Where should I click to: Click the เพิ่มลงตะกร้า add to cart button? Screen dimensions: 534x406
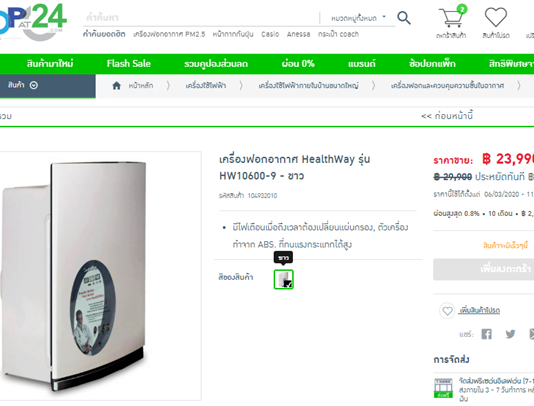click(x=484, y=269)
